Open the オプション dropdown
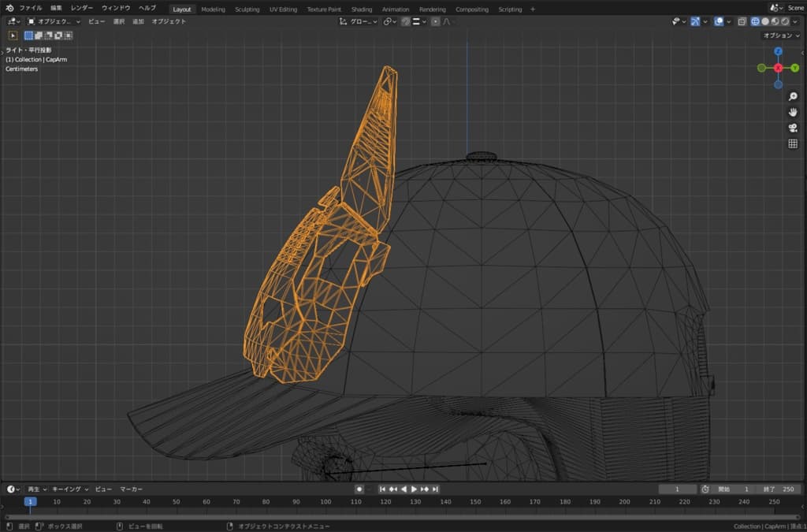The height and width of the screenshot is (532, 807). (782, 35)
